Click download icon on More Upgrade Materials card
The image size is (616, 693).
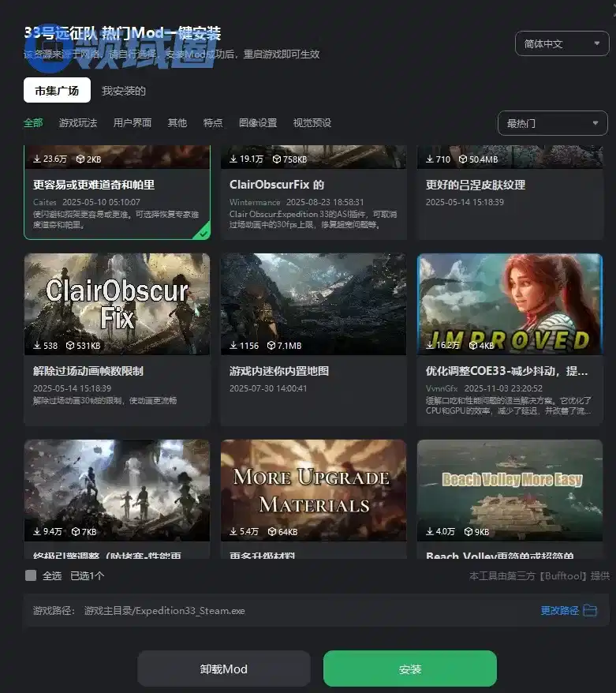pyautogui.click(x=233, y=532)
